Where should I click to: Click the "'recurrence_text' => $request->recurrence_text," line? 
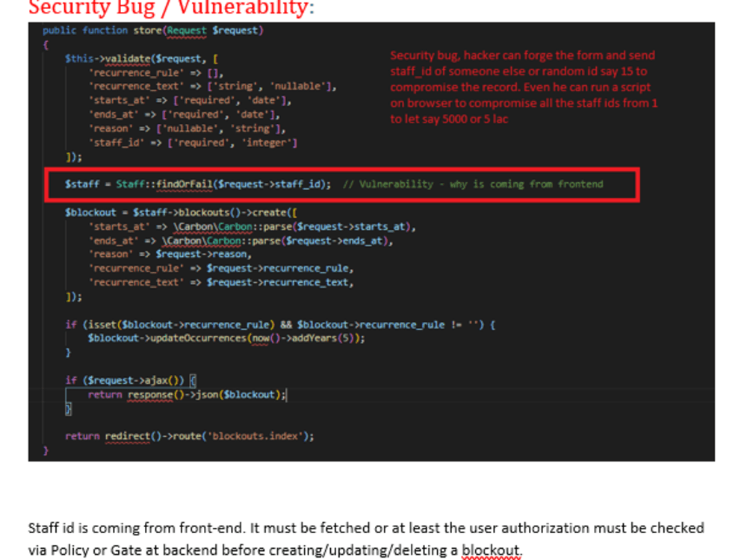[222, 283]
